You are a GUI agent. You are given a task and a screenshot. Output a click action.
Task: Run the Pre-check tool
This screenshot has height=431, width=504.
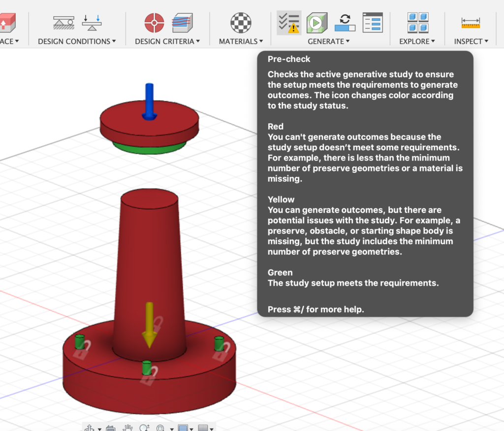(289, 23)
